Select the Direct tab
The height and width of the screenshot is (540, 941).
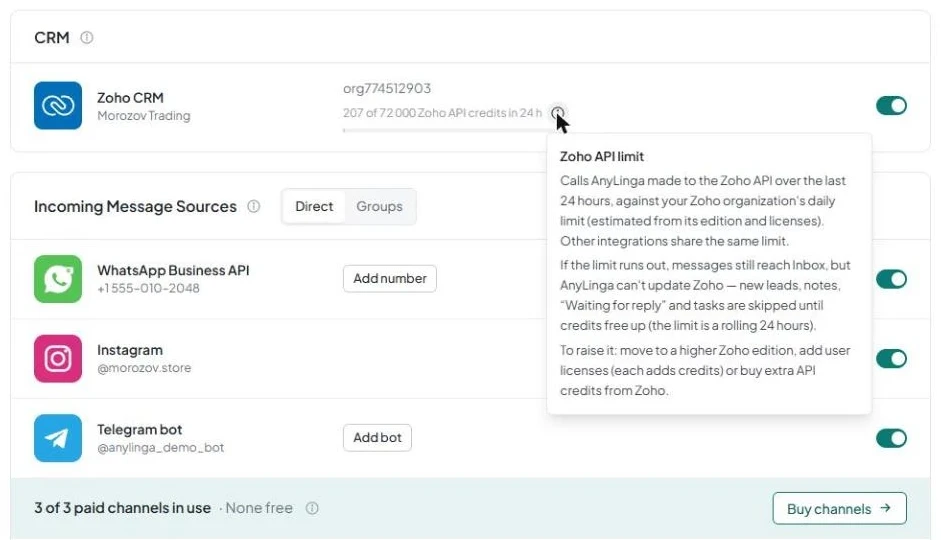pos(314,206)
